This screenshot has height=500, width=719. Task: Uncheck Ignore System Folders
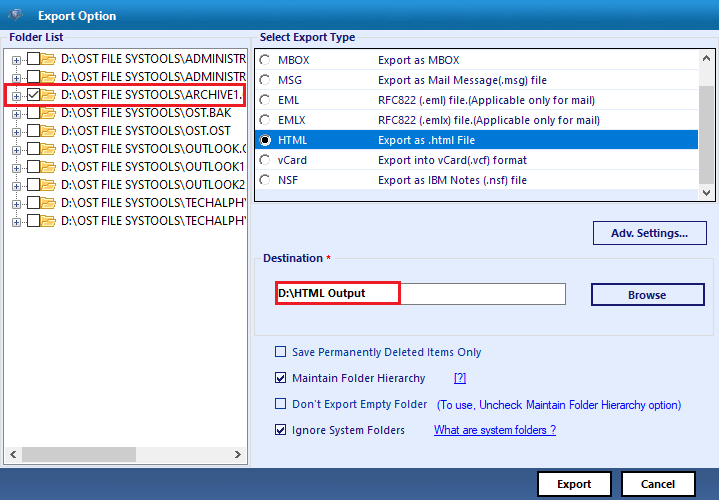pyautogui.click(x=280, y=430)
